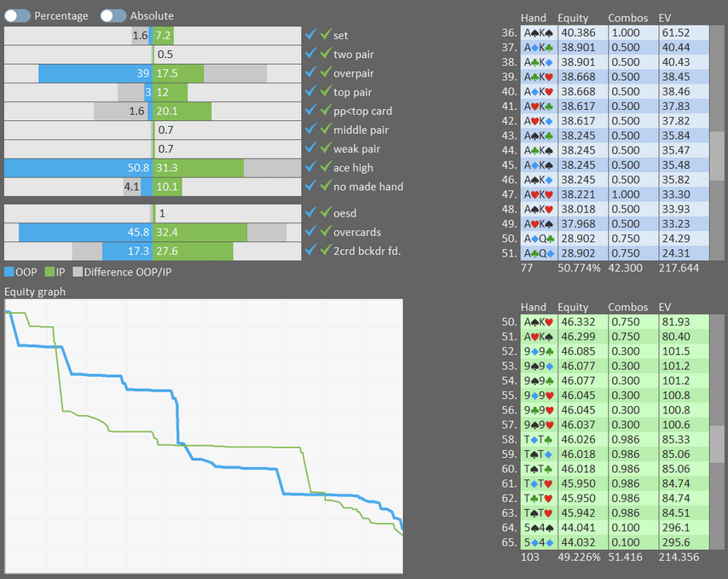Uncheck green IP checkmark for middle pair
Screen dimensions: 728x579
click(326, 129)
